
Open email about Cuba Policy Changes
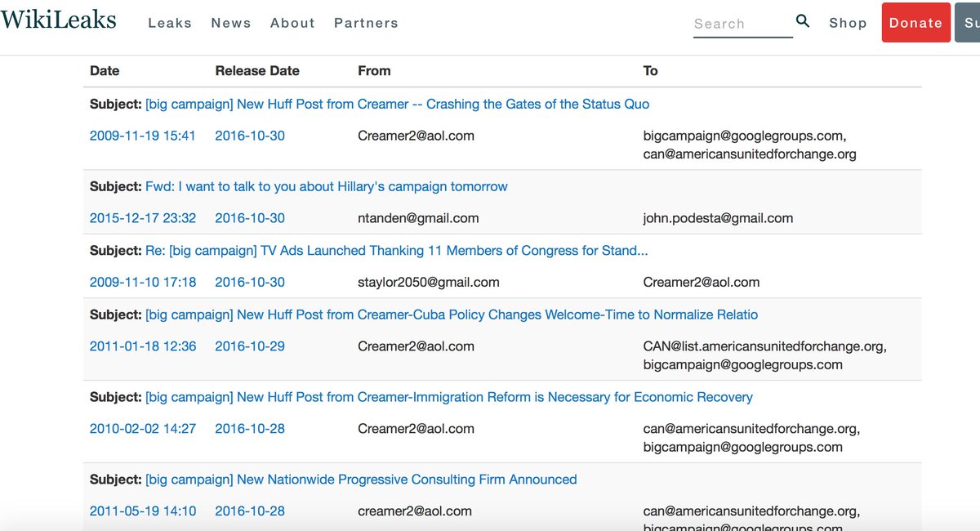coord(452,315)
